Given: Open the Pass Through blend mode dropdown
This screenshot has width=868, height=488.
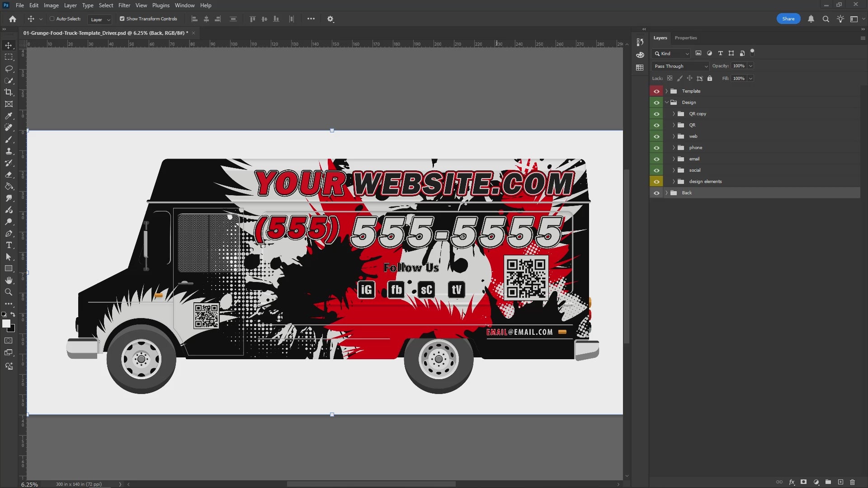Looking at the screenshot, I should [x=680, y=66].
